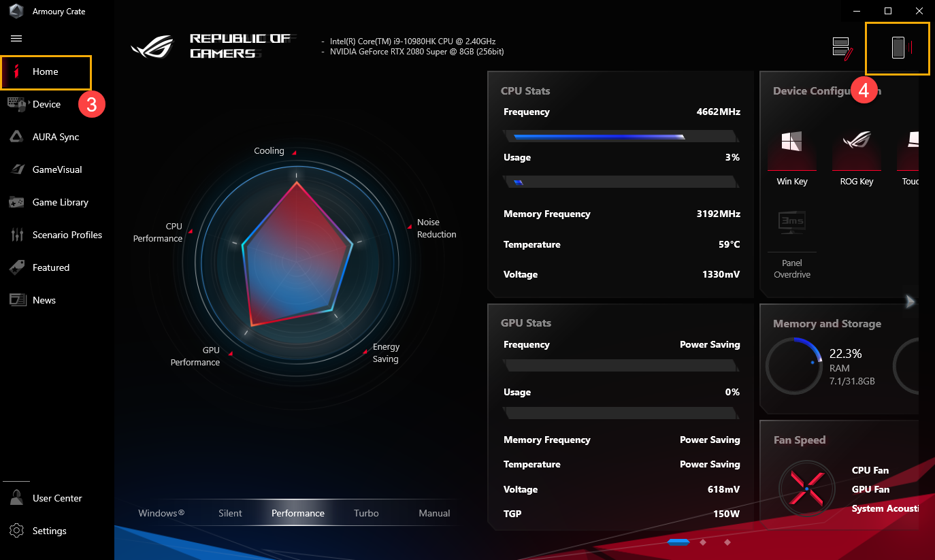Click the Energy Saving radar label
This screenshot has height=560, width=935.
(386, 353)
